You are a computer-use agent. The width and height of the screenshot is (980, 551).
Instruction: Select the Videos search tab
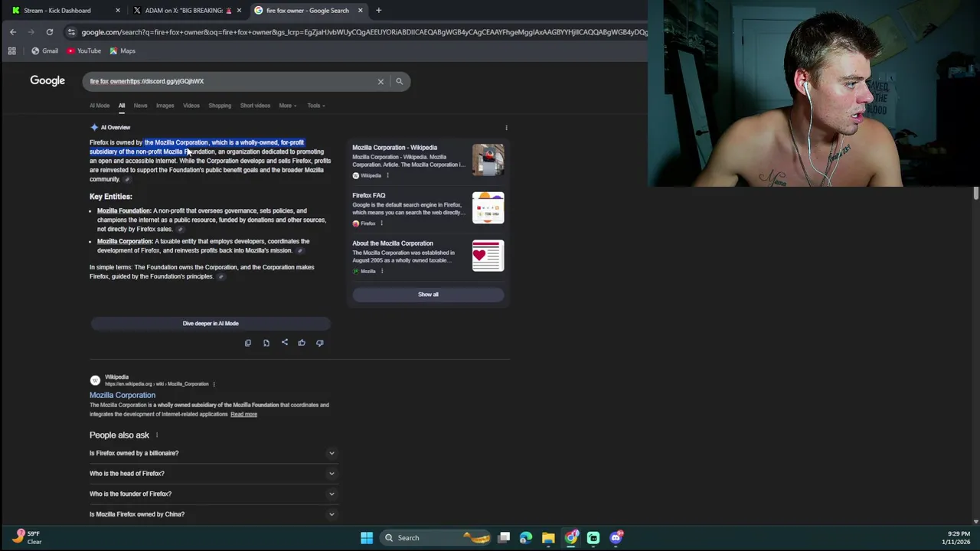click(x=191, y=106)
